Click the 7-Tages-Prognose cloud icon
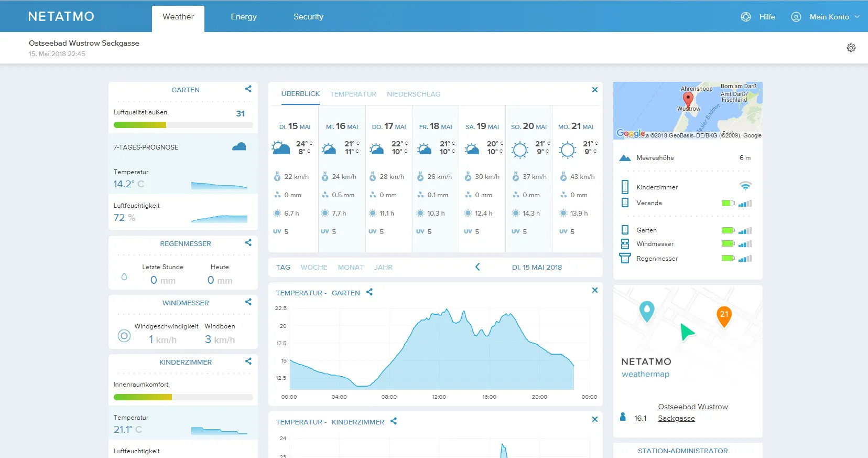The width and height of the screenshot is (868, 458). coord(239,147)
